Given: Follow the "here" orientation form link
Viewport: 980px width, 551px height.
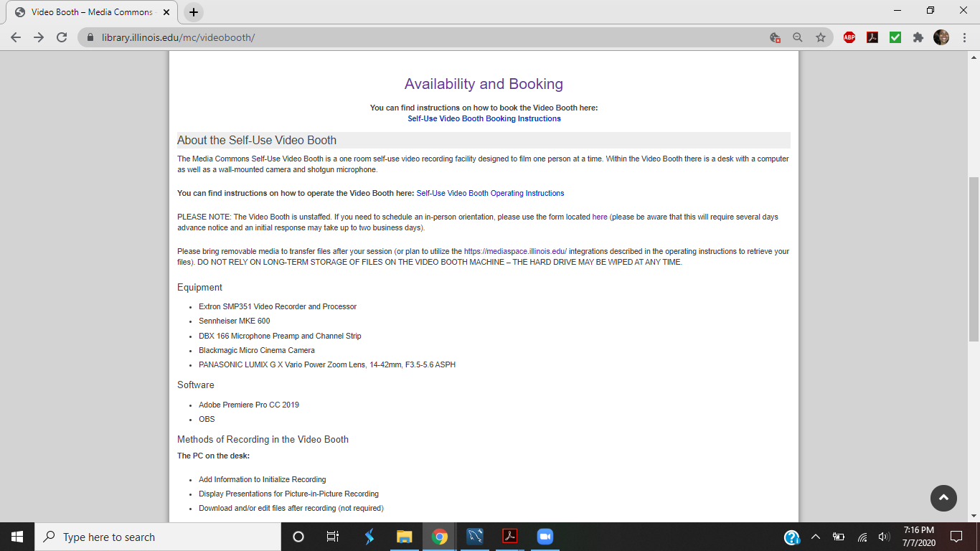Looking at the screenshot, I should tap(600, 217).
